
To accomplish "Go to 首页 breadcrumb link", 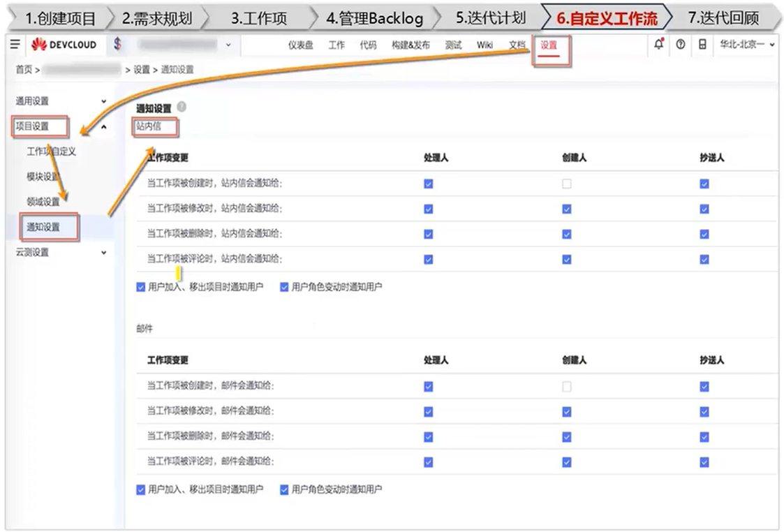I will click(24, 70).
